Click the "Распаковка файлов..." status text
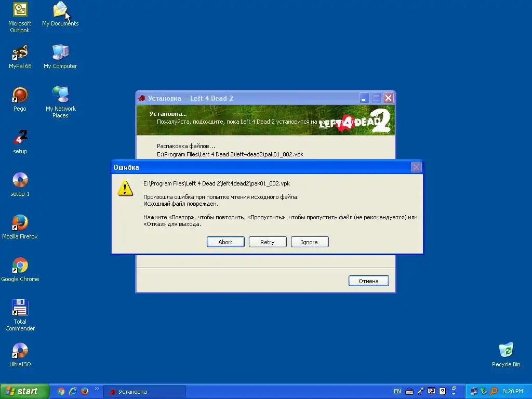Viewport: 532px width, 399px height. click(186, 146)
